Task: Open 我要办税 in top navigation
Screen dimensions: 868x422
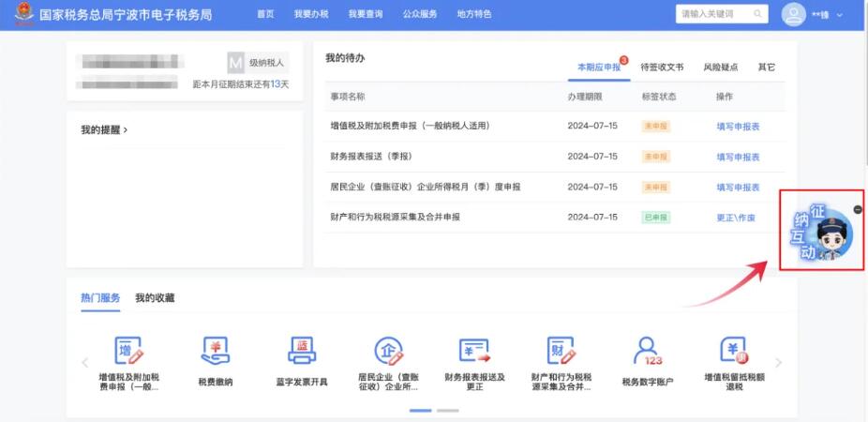Action: (x=310, y=15)
